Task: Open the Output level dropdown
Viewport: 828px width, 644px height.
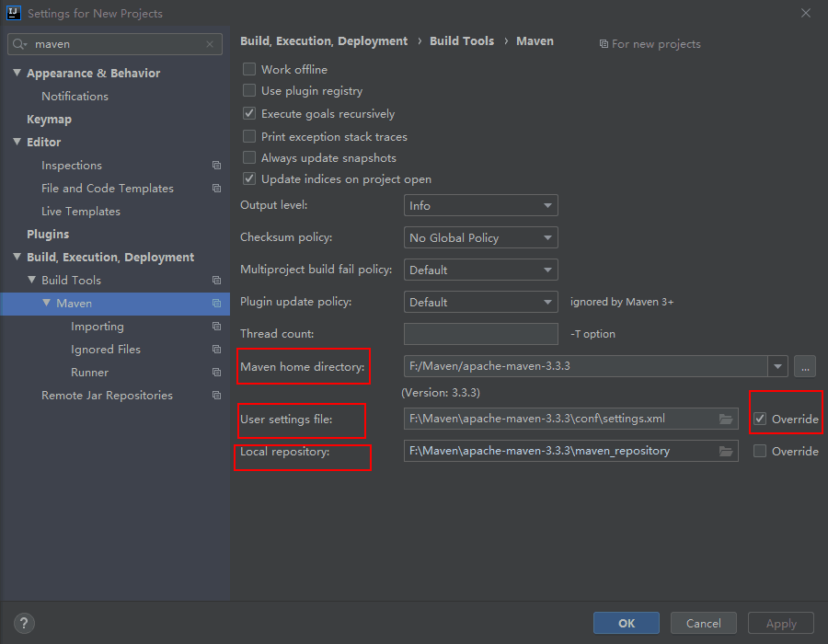Action: [480, 205]
